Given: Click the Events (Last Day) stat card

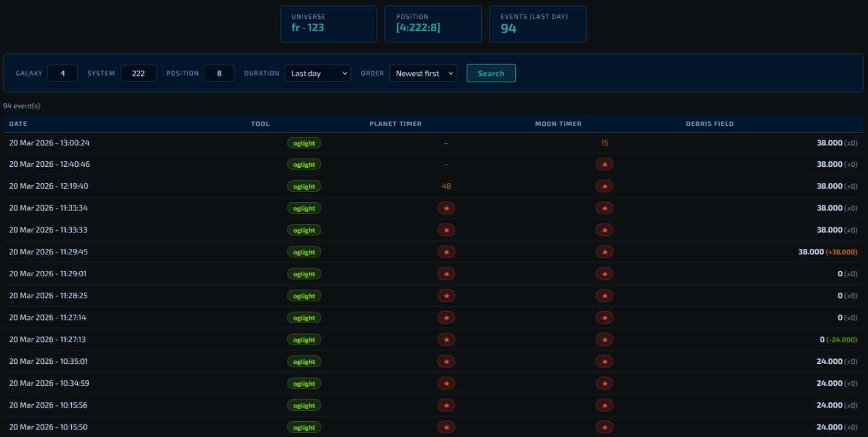Looking at the screenshot, I should 537,24.
